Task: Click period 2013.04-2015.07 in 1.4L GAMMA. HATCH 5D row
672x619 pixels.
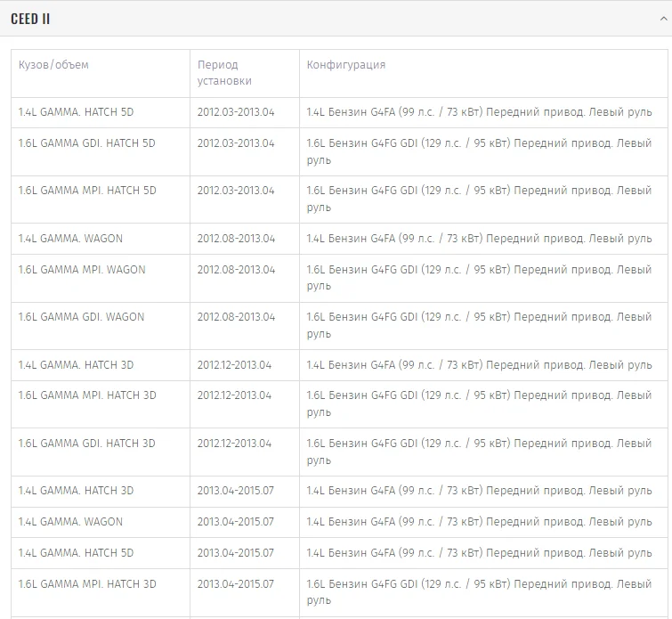Action: (x=235, y=553)
